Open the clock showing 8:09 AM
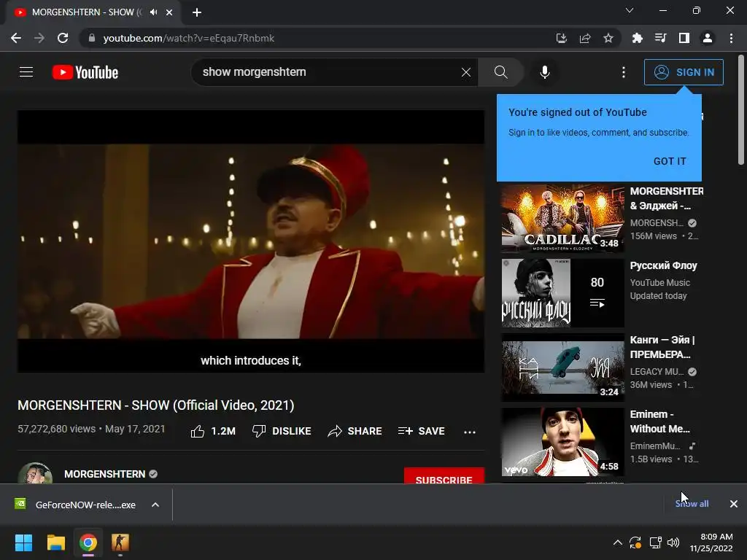 click(711, 542)
